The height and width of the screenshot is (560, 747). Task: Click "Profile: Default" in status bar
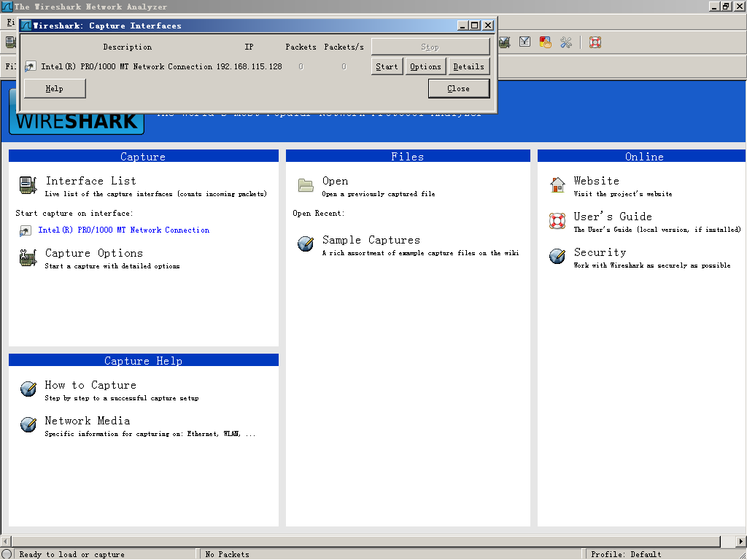tap(626, 555)
